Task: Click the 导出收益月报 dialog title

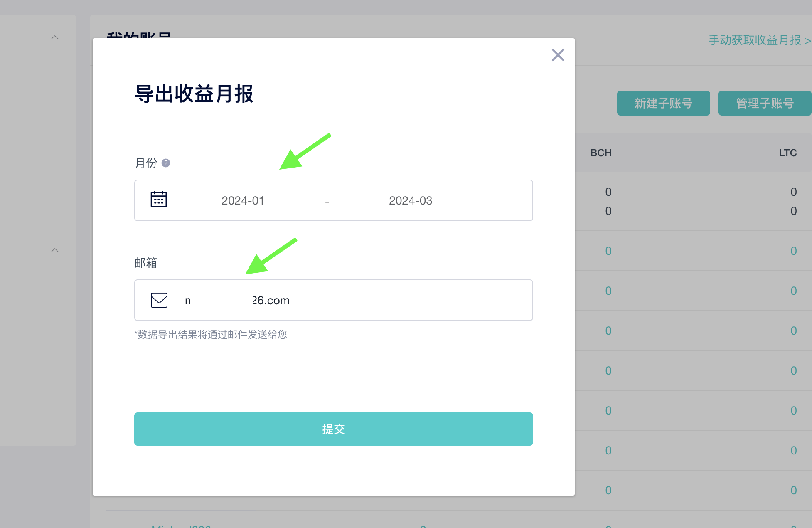Action: tap(194, 94)
